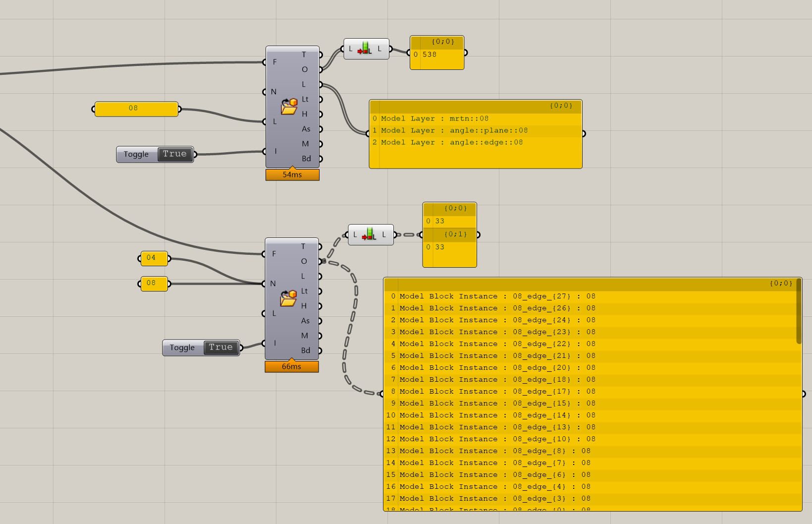Click the N input on the 54ms component

[273, 92]
